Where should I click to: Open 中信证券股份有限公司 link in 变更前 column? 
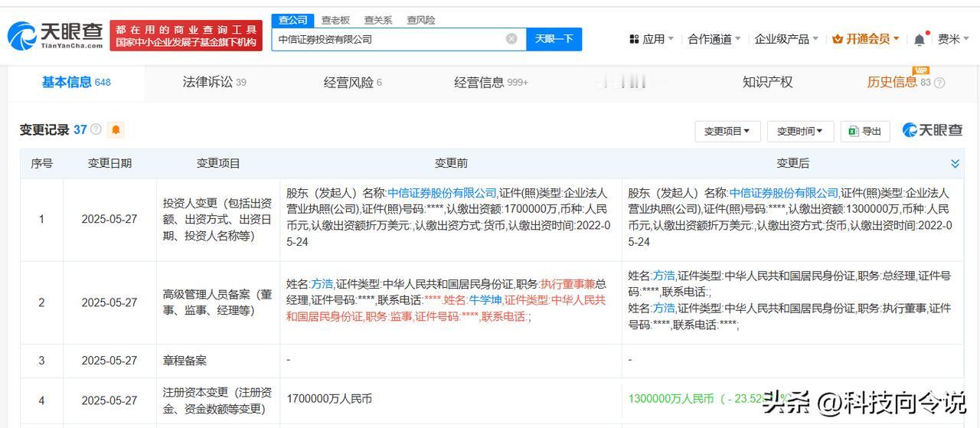coord(443,193)
